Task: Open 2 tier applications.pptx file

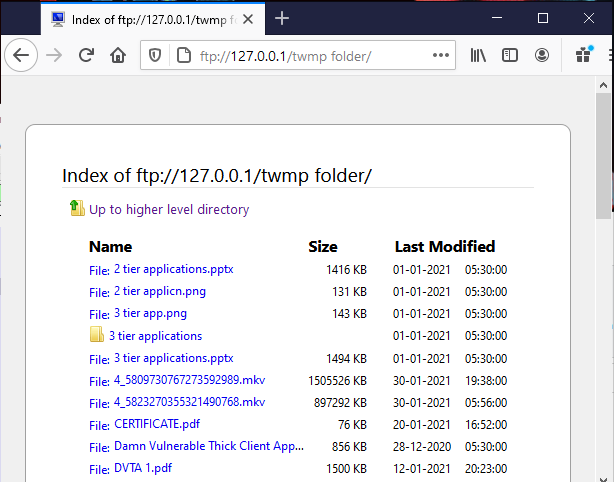Action: point(173,269)
